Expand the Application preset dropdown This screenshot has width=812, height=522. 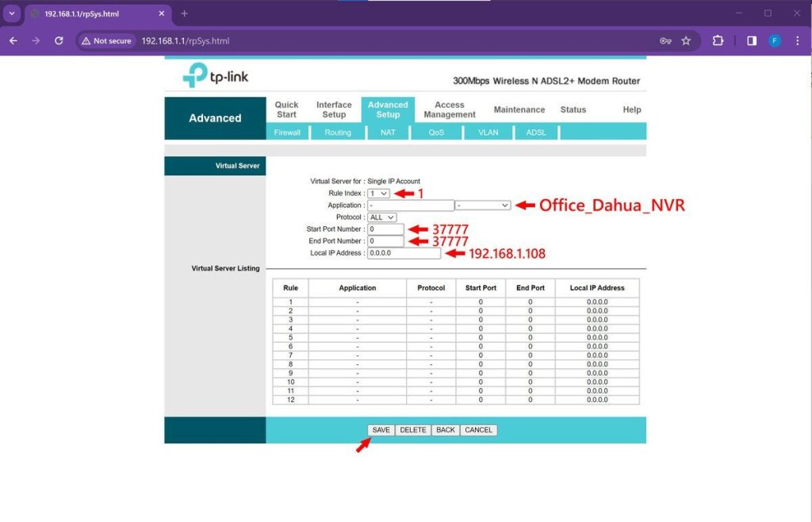point(483,205)
